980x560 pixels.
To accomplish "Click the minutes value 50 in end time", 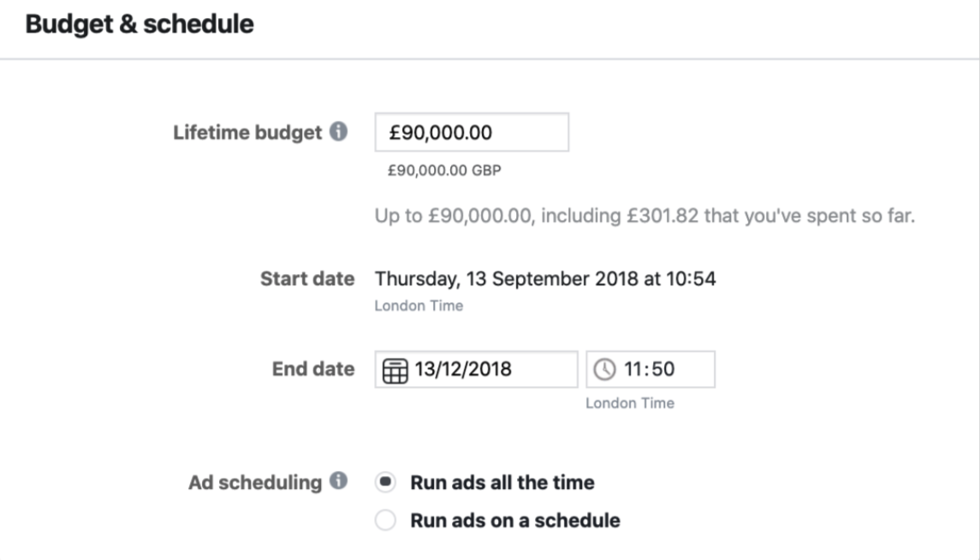I will point(663,370).
